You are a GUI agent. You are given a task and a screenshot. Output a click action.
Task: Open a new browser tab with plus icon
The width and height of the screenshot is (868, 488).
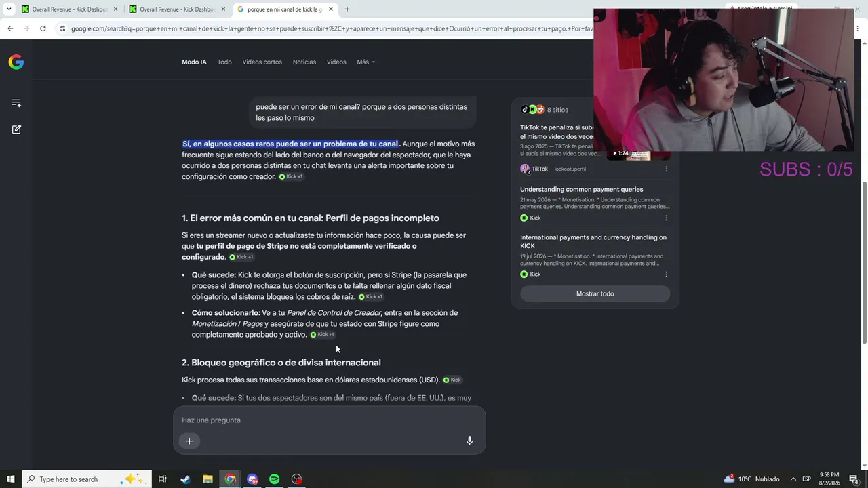pos(347,9)
